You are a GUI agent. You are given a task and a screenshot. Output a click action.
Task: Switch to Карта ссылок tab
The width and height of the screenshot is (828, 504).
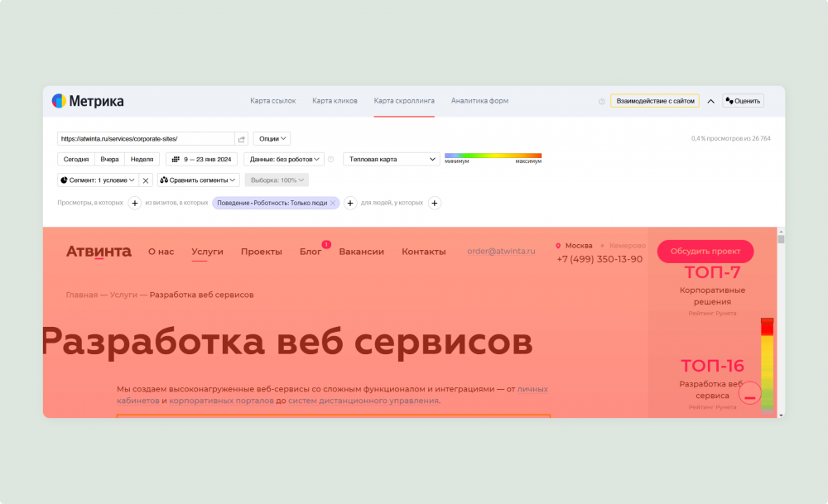pos(273,101)
